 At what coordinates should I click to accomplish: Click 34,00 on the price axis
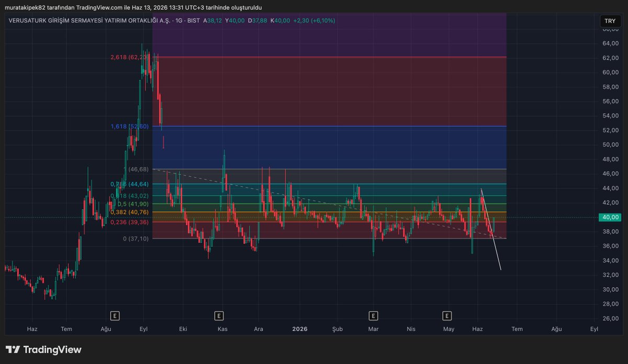click(x=610, y=260)
